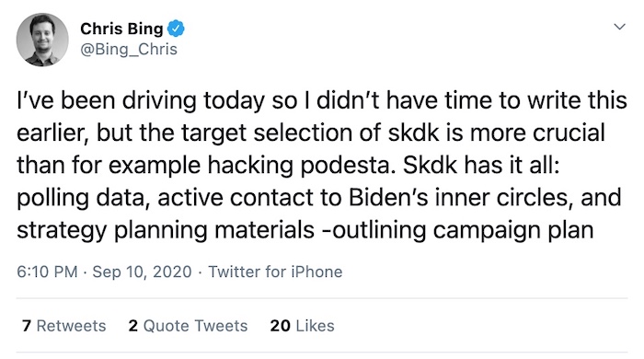Open the Chris Bing display name link
The height and width of the screenshot is (359, 644).
[x=121, y=29]
